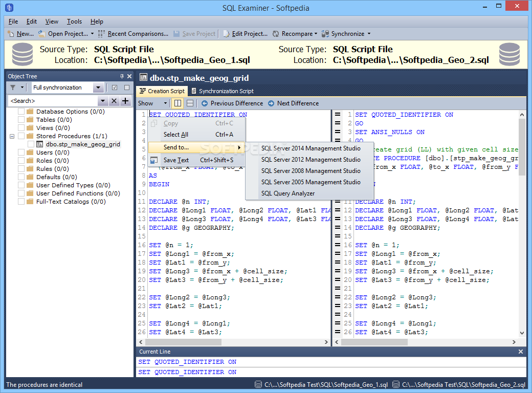Switch to Synchronization Script tab

point(223,91)
